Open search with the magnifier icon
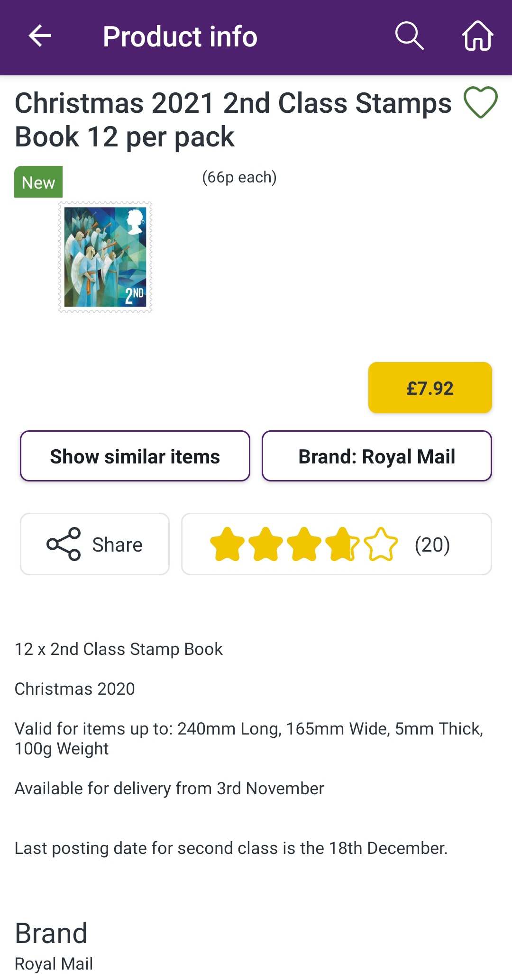 pyautogui.click(x=409, y=36)
